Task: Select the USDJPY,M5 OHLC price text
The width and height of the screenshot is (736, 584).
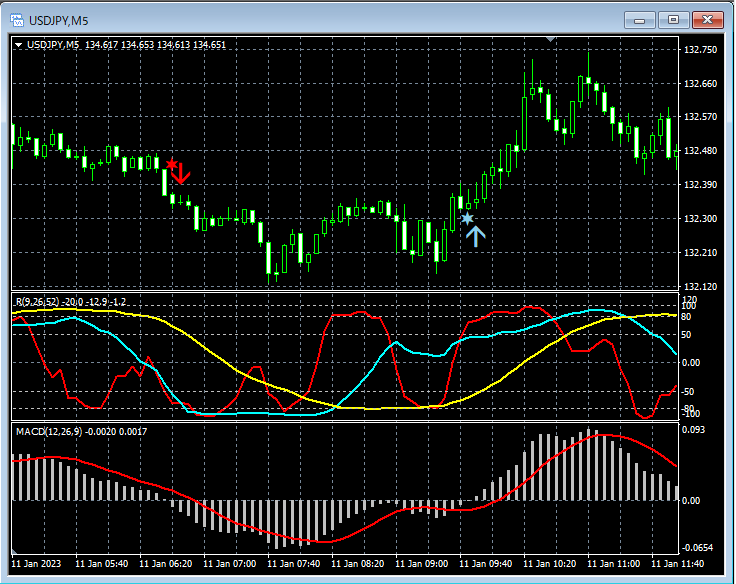Action: 155,45
